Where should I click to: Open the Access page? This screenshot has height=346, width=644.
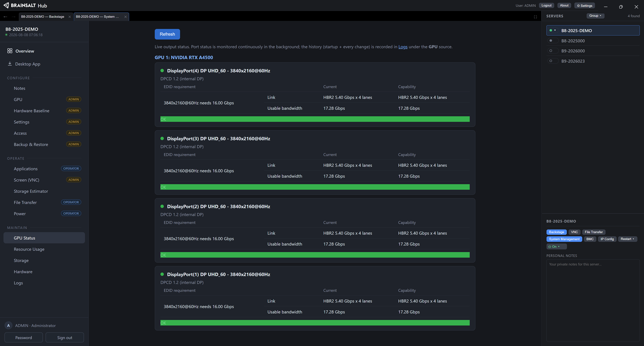[44, 133]
